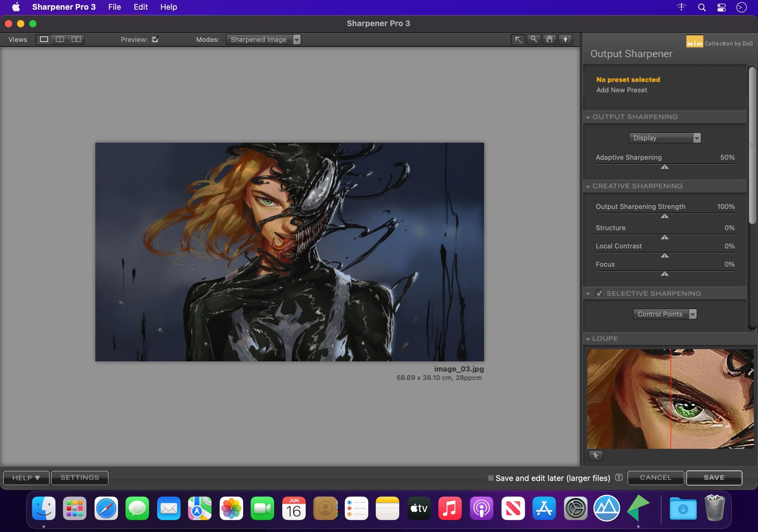Select the single image view icon

tap(44, 39)
